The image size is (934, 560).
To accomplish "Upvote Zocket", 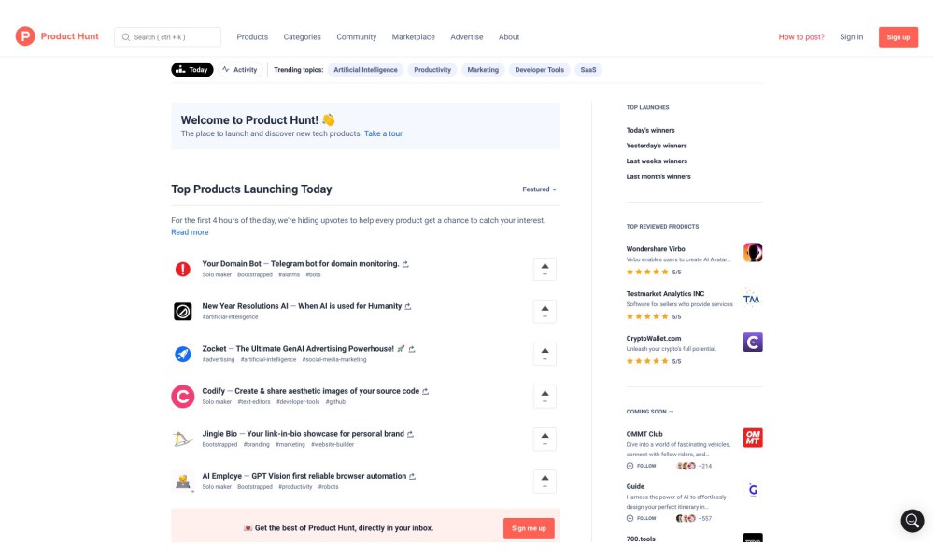I will pos(545,354).
